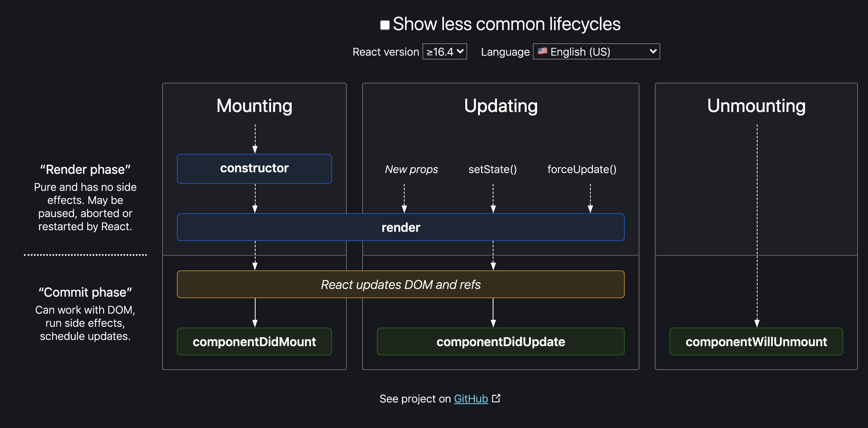This screenshot has height=428, width=868.
Task: Click the Render phase heading
Action: (x=85, y=170)
